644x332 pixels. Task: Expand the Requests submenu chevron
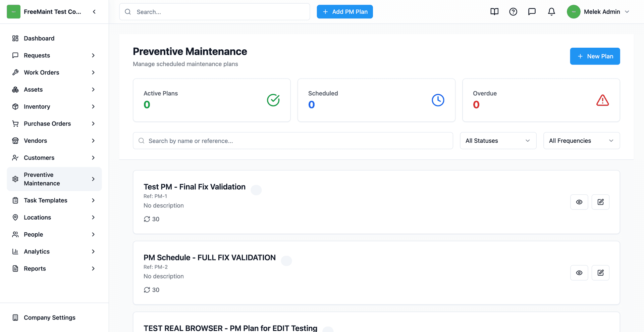tap(93, 55)
